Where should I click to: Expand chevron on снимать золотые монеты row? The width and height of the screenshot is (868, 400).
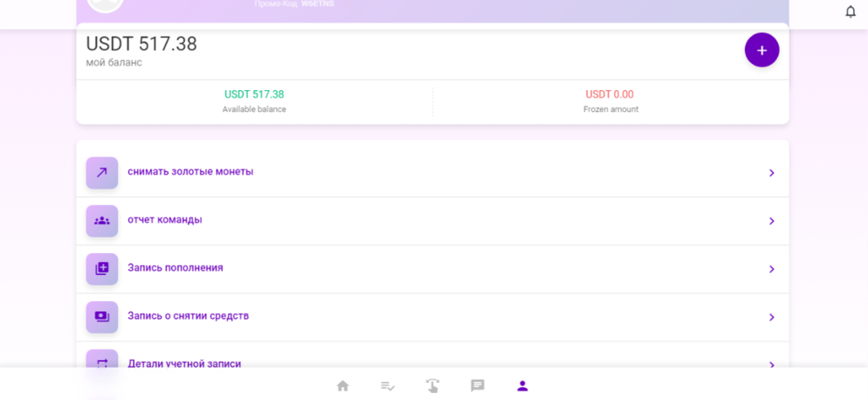(772, 174)
